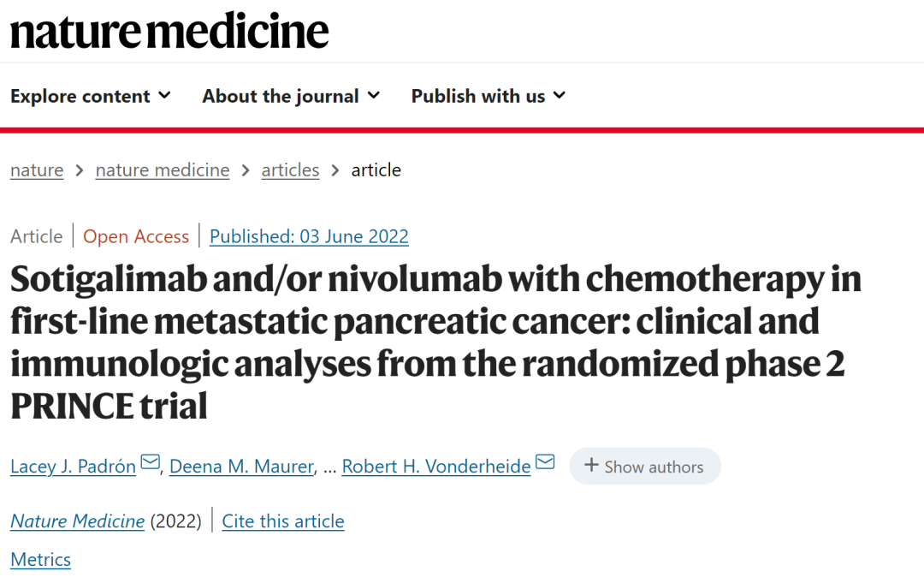Click the Nature Medicine journal link
This screenshot has width=924, height=583.
(x=77, y=521)
